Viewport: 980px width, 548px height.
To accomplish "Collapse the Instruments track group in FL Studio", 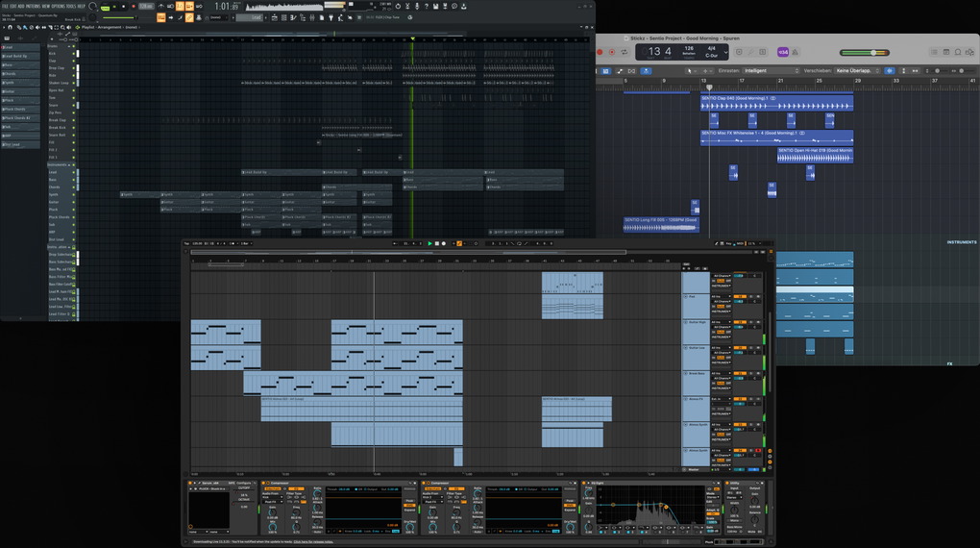I will tap(69, 164).
